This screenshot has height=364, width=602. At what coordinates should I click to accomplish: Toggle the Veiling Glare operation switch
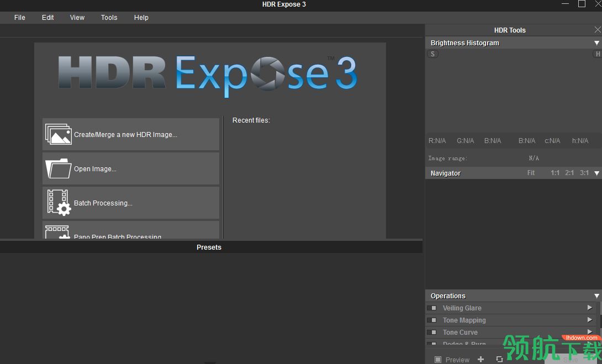coord(432,308)
